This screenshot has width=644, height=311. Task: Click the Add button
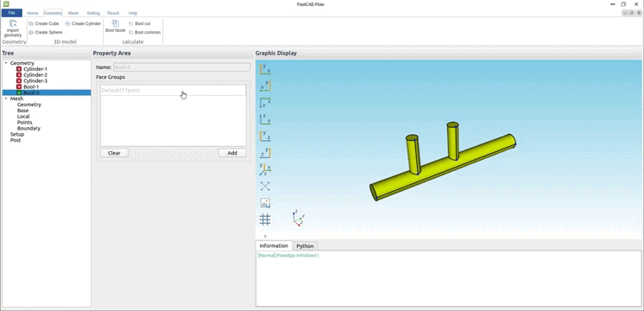point(232,153)
